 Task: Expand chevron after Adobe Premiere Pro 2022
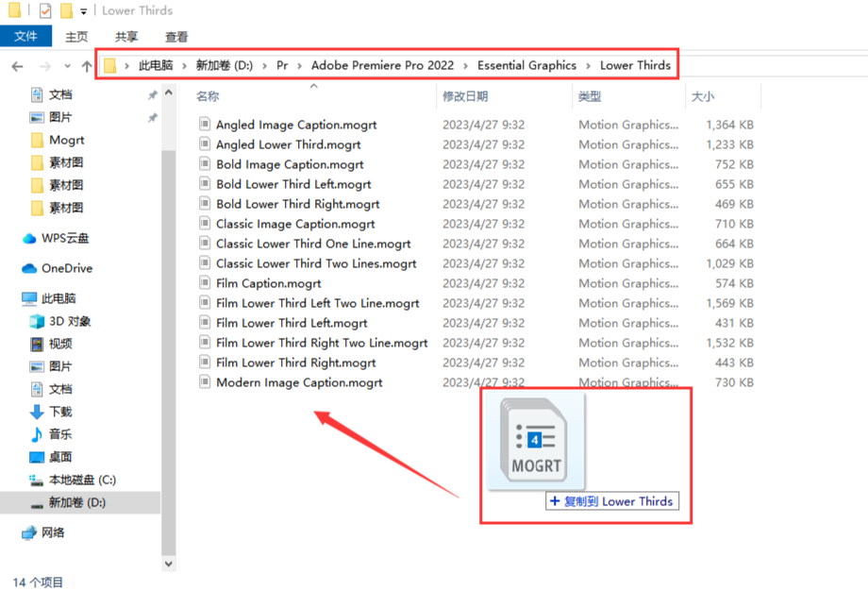coord(465,66)
